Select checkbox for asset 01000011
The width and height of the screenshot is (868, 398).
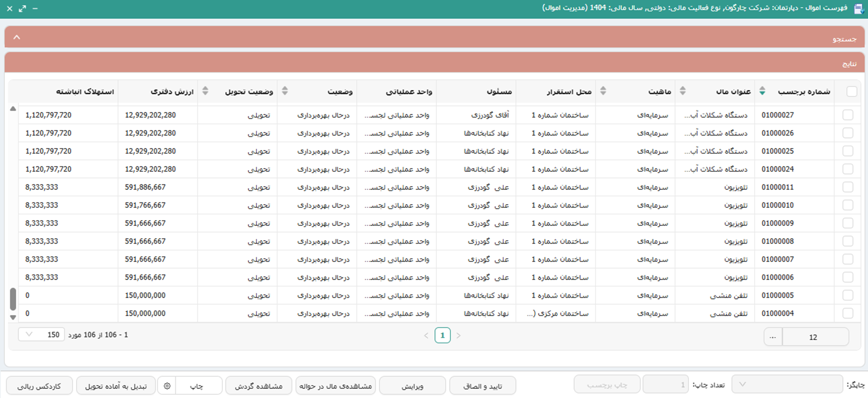(848, 187)
